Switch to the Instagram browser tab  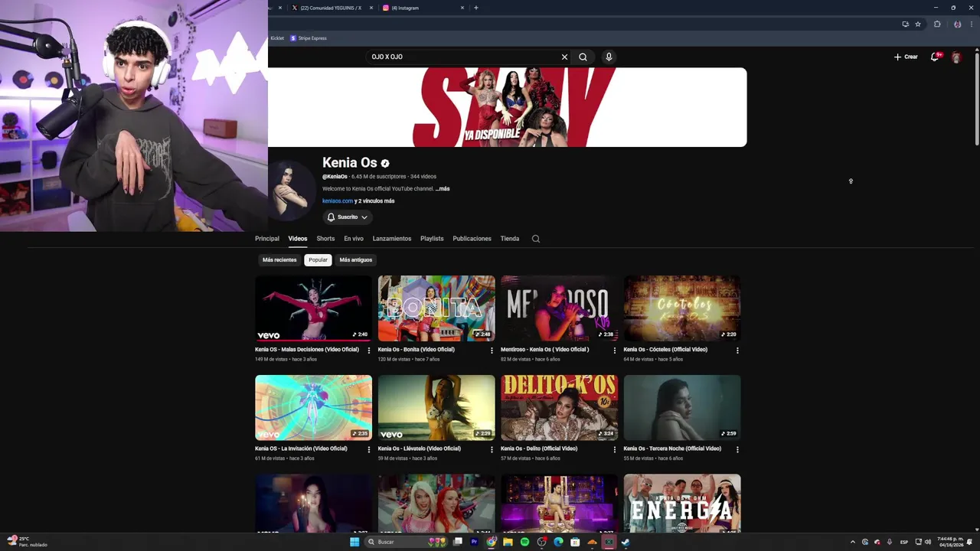[x=423, y=8]
